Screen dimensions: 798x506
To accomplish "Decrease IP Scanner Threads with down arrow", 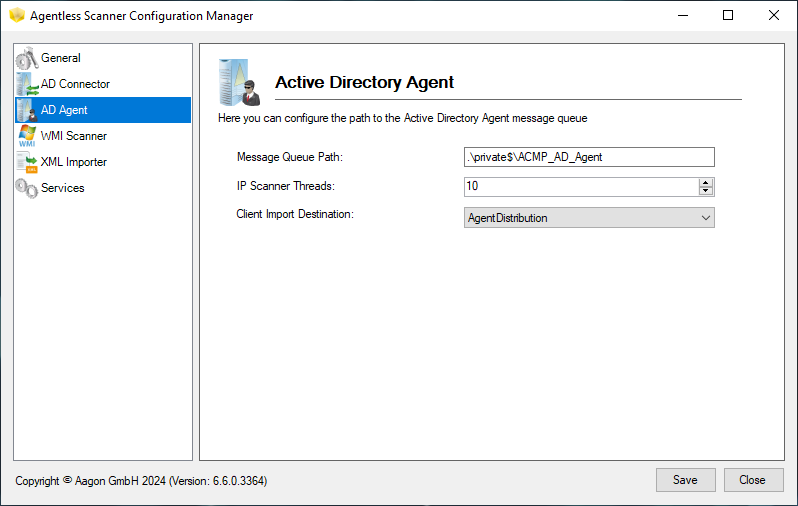I will tap(706, 192).
